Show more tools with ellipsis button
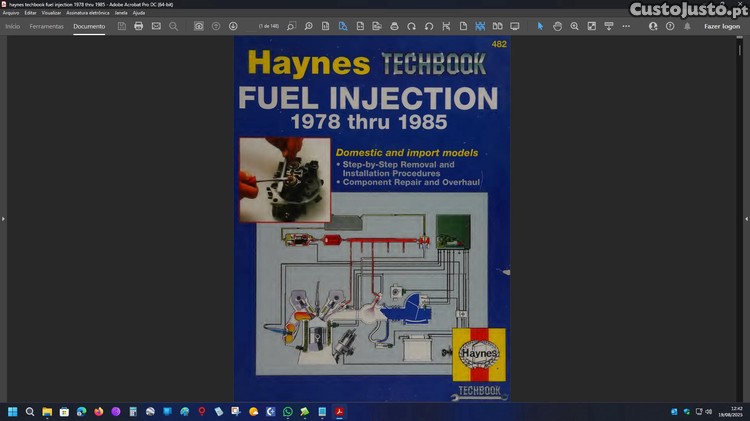Screen dimensions: 750x421 point(626,26)
